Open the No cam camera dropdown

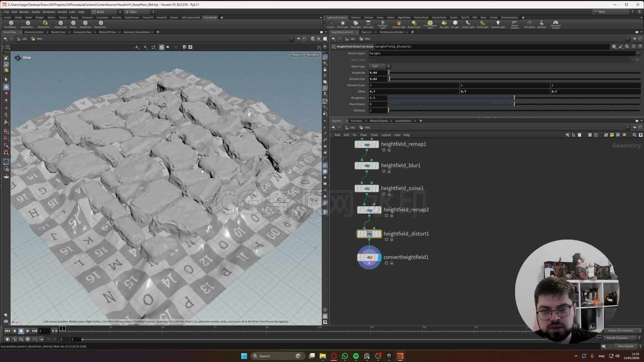[x=313, y=55]
